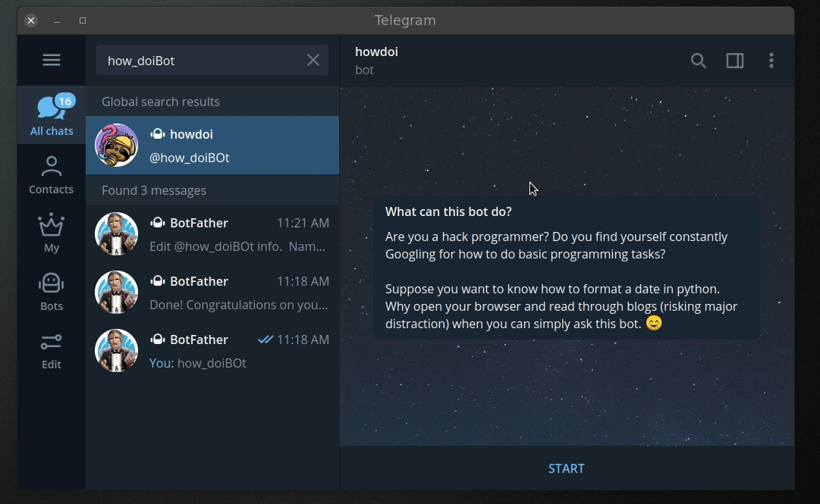The width and height of the screenshot is (820, 504).
Task: Open the three-dot chat options menu
Action: point(771,61)
